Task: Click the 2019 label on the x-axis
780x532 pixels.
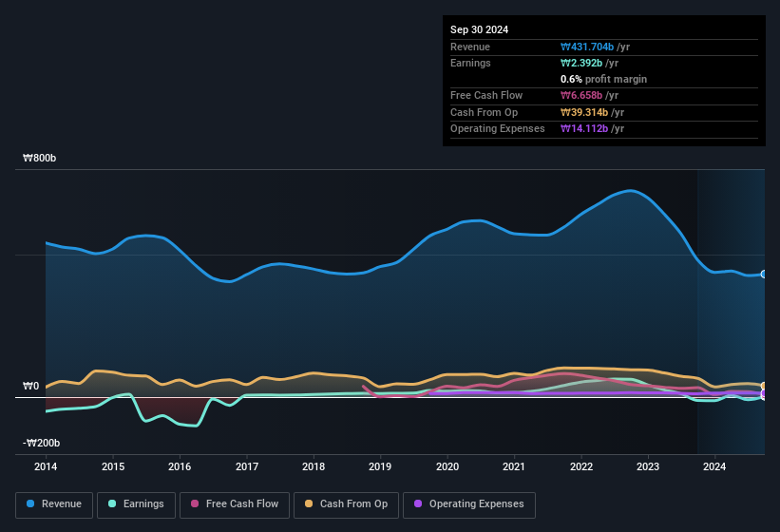Action: (380, 466)
